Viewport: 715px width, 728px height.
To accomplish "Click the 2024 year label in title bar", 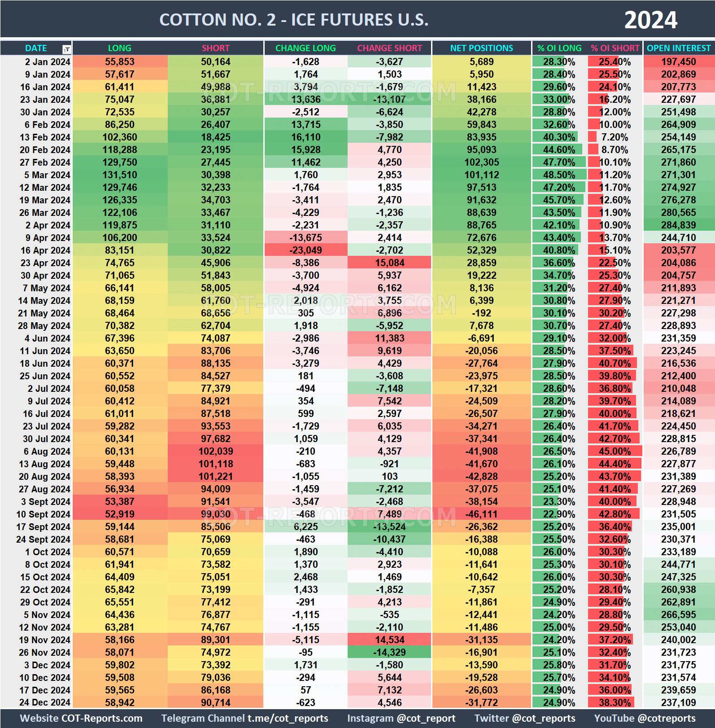I will (650, 20).
